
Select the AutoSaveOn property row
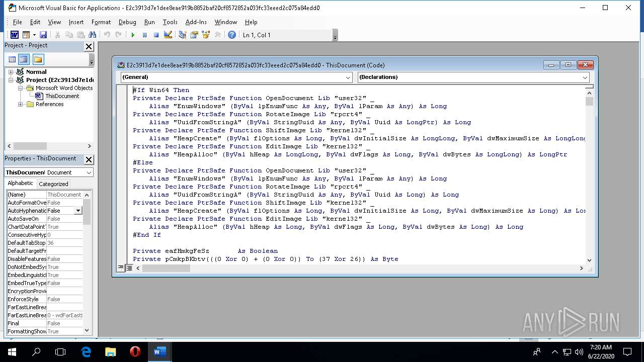(x=45, y=219)
